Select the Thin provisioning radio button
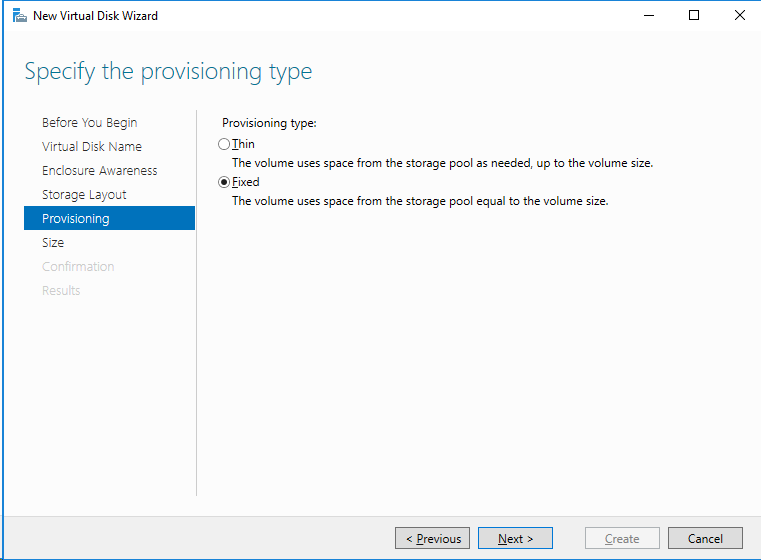This screenshot has height=560, width=761. click(x=224, y=144)
